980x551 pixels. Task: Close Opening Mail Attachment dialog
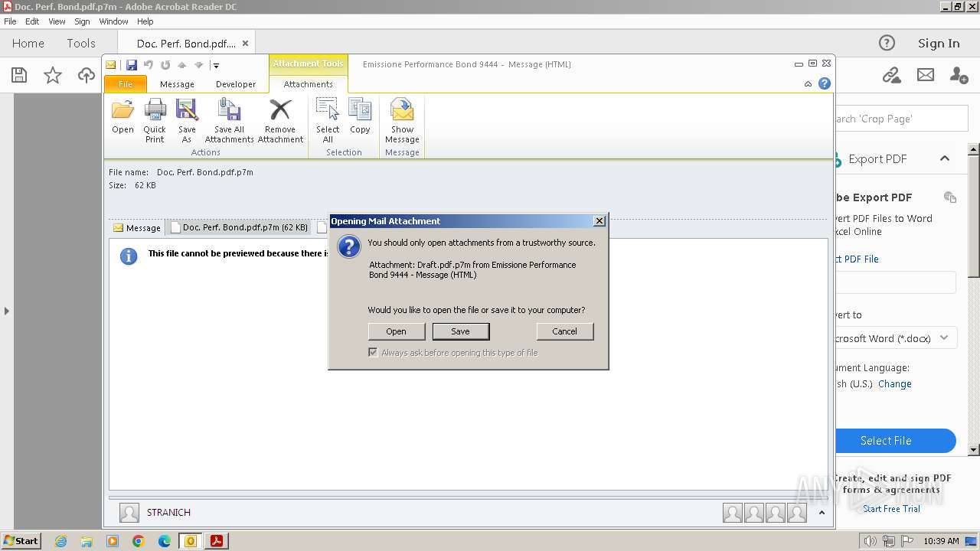click(599, 221)
